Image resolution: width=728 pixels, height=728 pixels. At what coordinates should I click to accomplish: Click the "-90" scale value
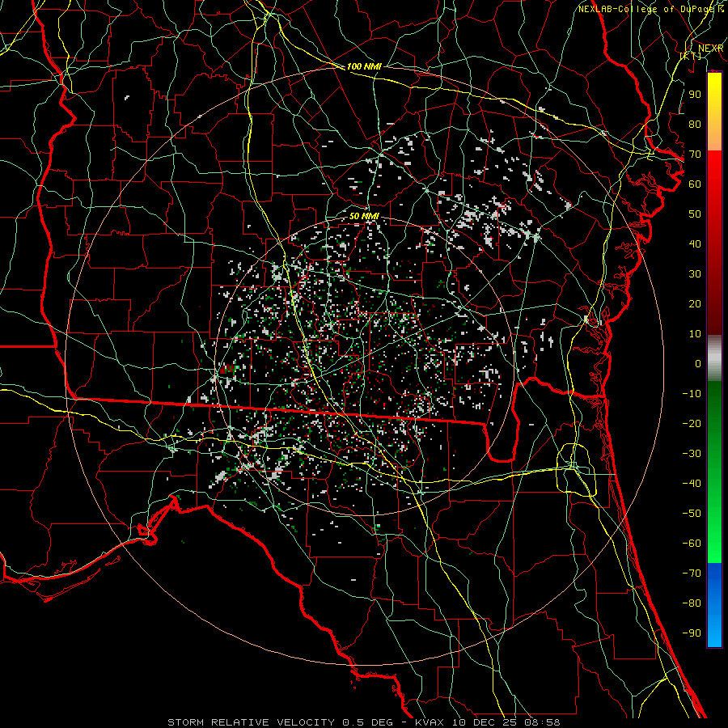click(692, 633)
